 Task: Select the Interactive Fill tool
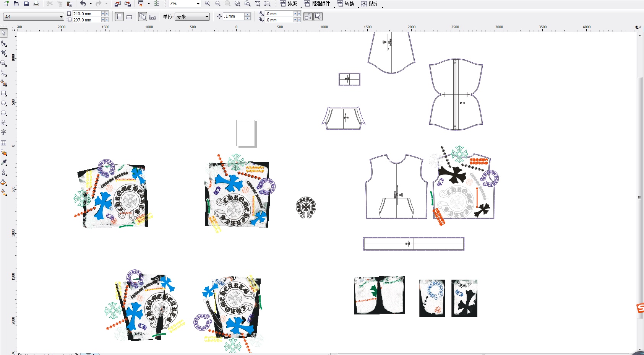pyautogui.click(x=4, y=192)
